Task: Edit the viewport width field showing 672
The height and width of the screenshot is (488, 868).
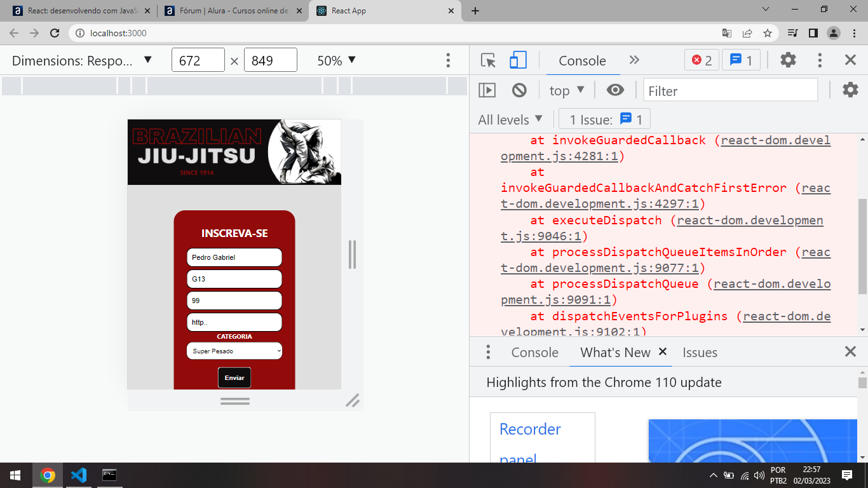Action: pyautogui.click(x=198, y=60)
